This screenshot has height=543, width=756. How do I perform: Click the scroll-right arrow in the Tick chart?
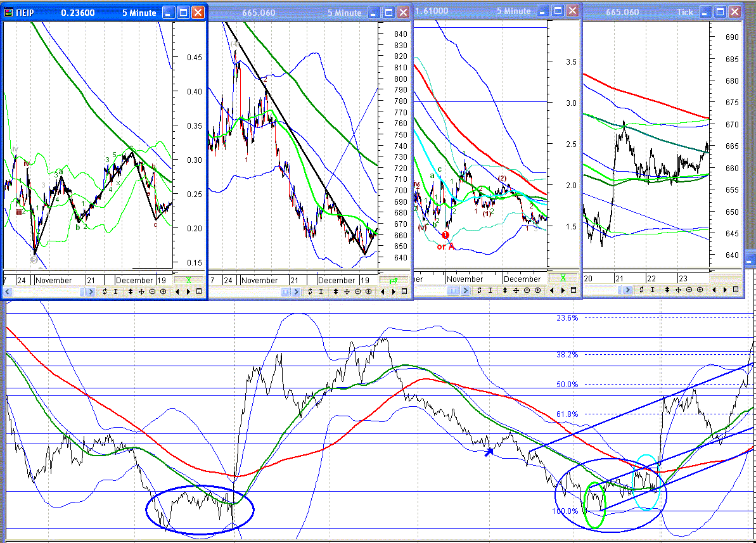tap(628, 290)
